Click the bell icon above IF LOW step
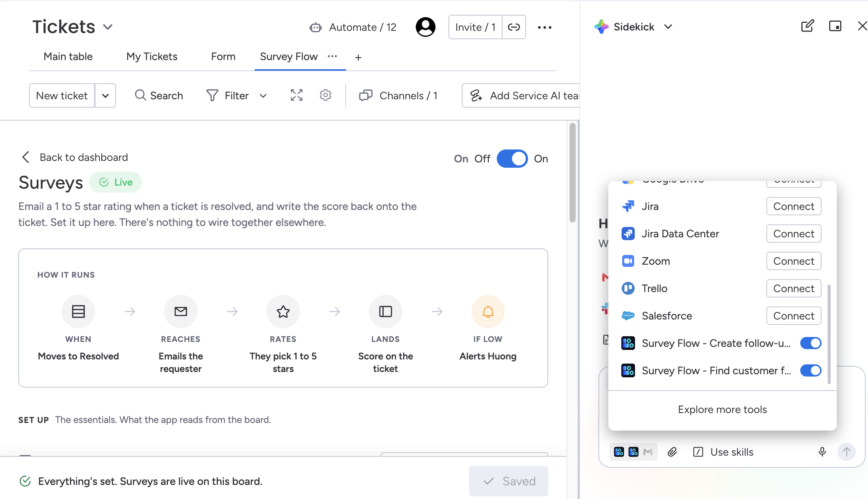 pyautogui.click(x=488, y=311)
